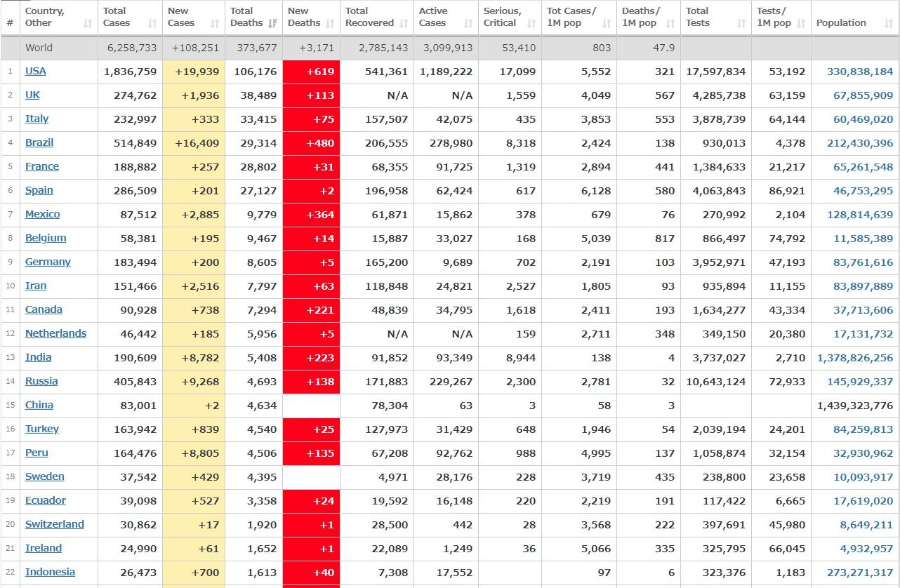The width and height of the screenshot is (900, 588).
Task: Click the Total Deaths sort arrows icon
Action: (x=273, y=23)
